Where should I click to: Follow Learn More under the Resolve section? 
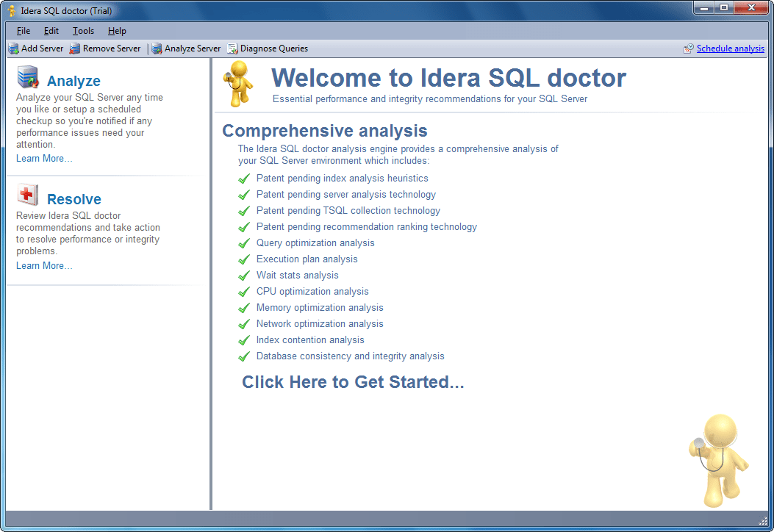43,265
